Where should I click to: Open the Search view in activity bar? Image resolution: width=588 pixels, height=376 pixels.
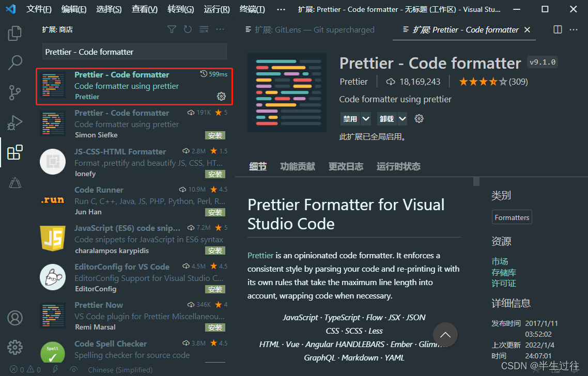click(14, 62)
